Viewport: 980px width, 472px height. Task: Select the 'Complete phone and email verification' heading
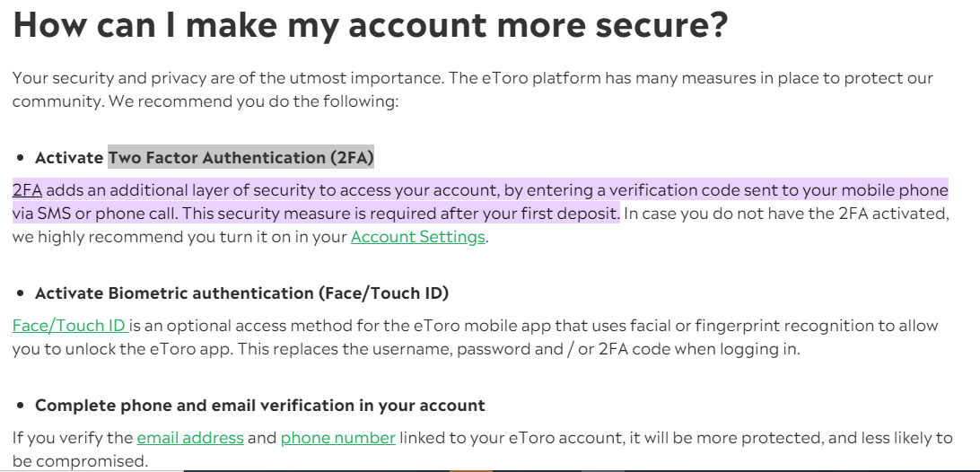(x=260, y=405)
